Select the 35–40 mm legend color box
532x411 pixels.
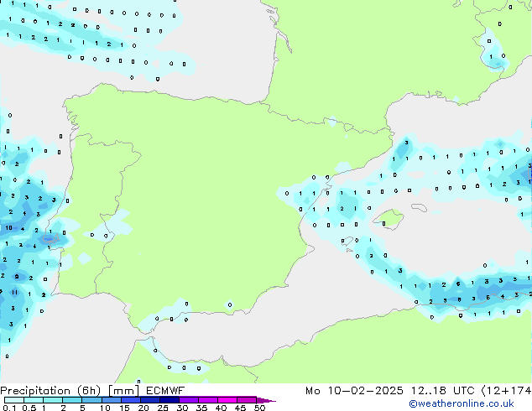208,400
